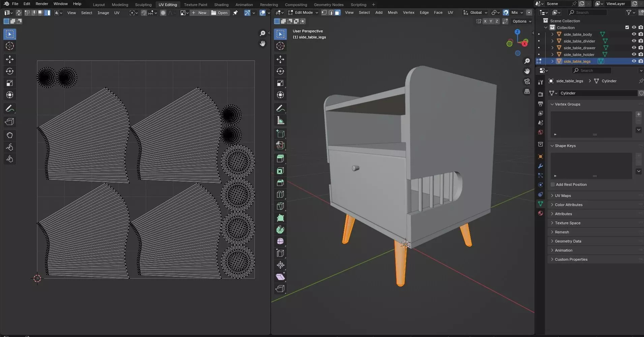Select the Move tool in UV editor toolbar
Viewport: 644px width, 337px height.
(10, 59)
